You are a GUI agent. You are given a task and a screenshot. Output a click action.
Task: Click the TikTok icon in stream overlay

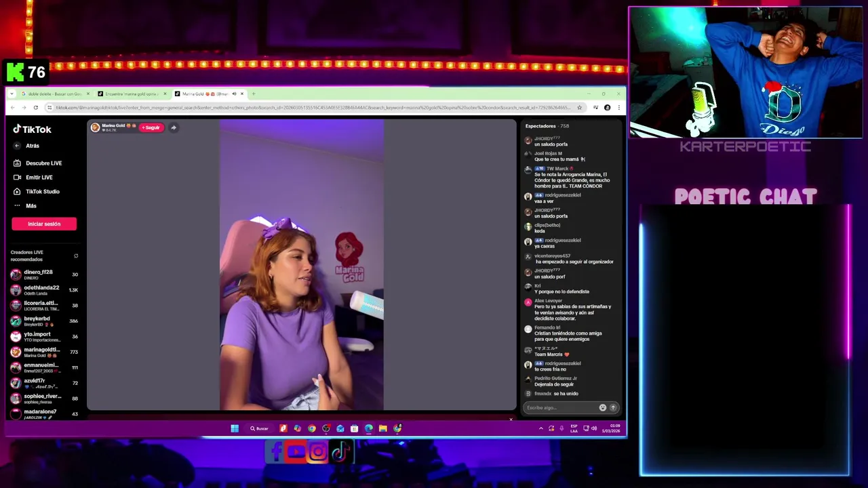click(340, 452)
